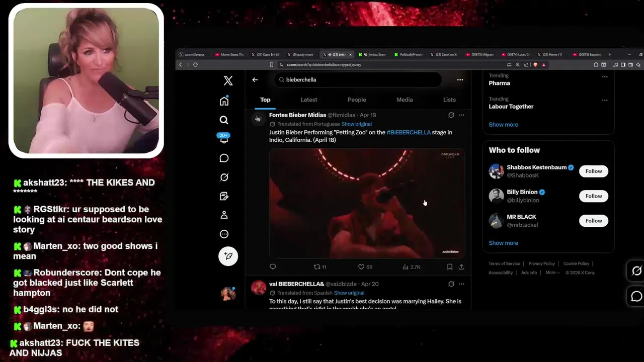Switch to the People tab
The width and height of the screenshot is (644, 362).
click(357, 100)
